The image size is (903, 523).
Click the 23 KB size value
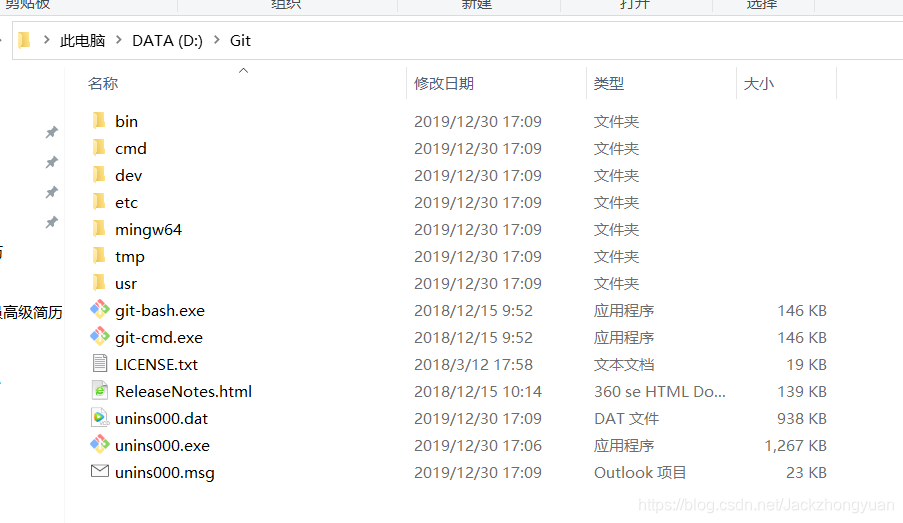pos(806,473)
